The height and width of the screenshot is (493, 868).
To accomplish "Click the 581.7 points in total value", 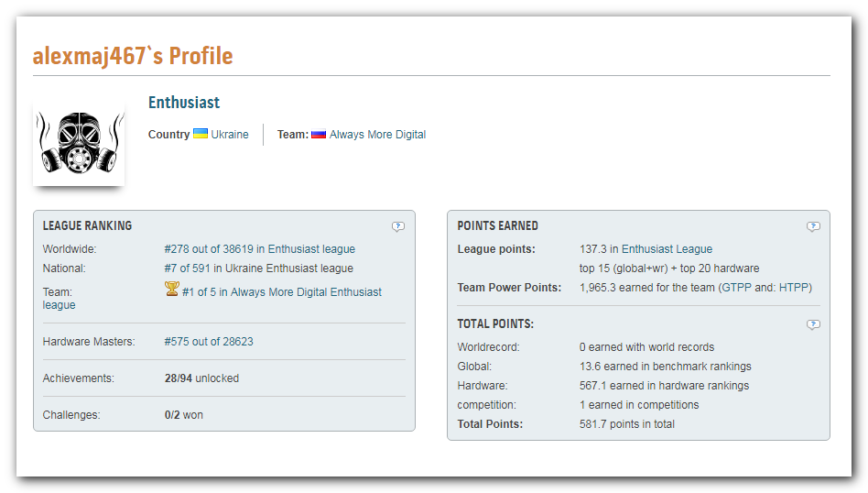I will 627,424.
